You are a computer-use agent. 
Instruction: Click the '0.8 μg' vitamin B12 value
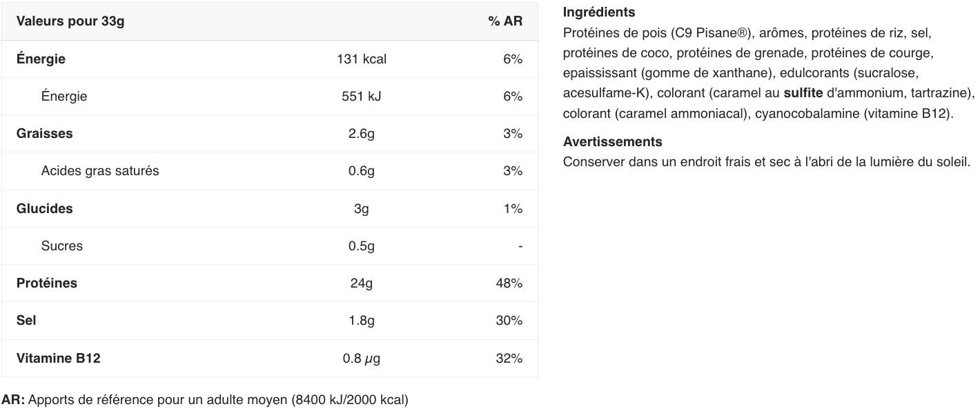(361, 359)
